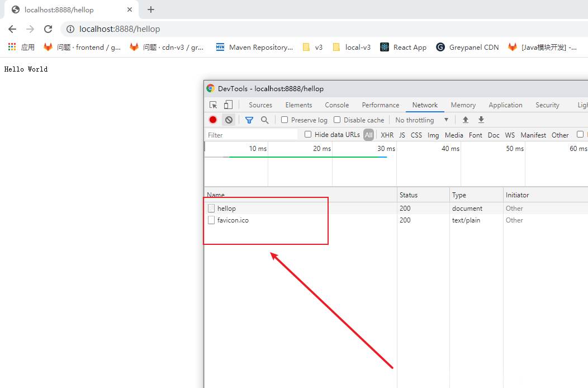Screen dimensions: 588x388
Task: Check the Hide data URLs option
Action: [308, 134]
